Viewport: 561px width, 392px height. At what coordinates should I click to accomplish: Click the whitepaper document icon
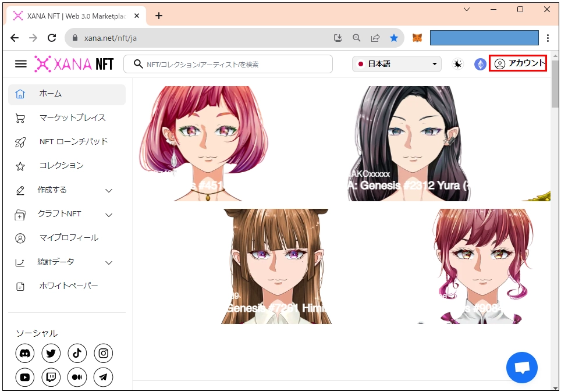coord(20,287)
